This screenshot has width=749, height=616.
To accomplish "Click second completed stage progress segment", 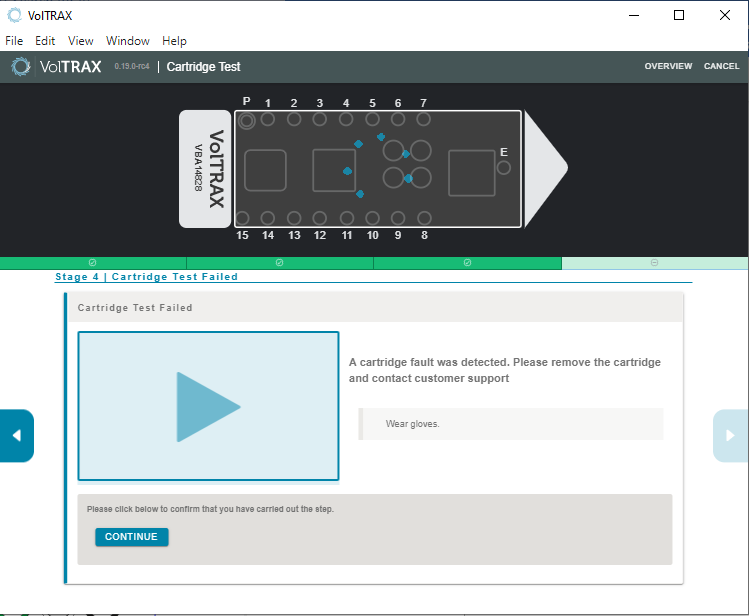I will point(279,263).
